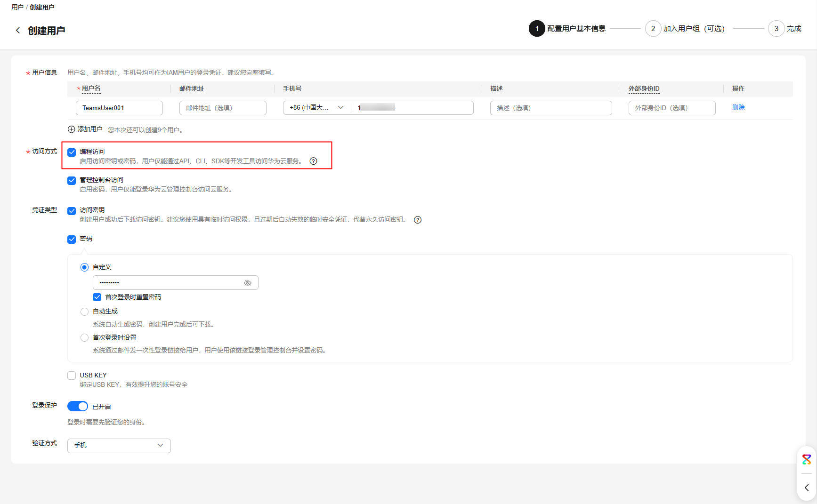Viewport: 817px width, 504px height.
Task: Click the 用户名 column header
Action: point(91,88)
